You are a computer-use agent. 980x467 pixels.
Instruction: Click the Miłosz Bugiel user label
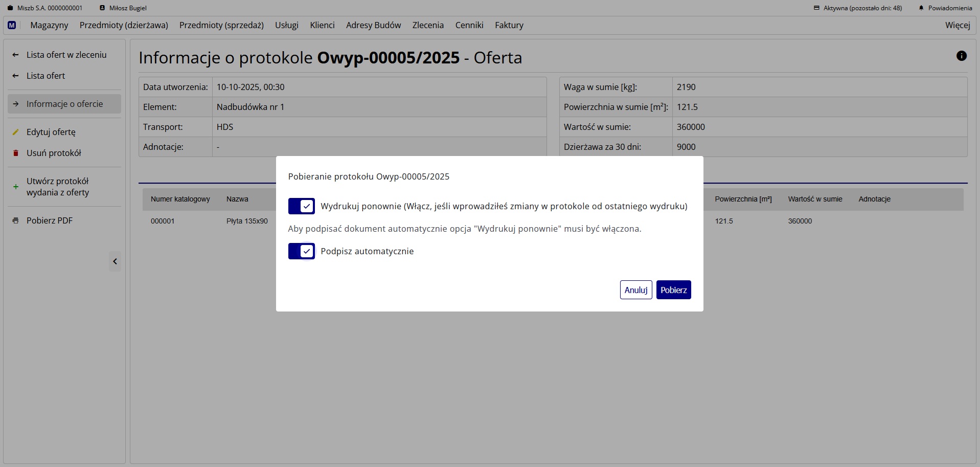[x=122, y=8]
